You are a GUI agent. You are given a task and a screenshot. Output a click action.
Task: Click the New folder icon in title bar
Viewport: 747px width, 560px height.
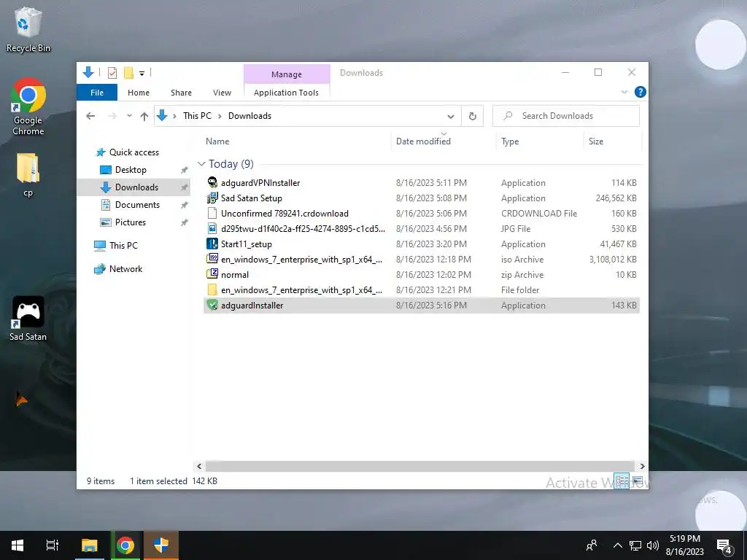[x=128, y=73]
